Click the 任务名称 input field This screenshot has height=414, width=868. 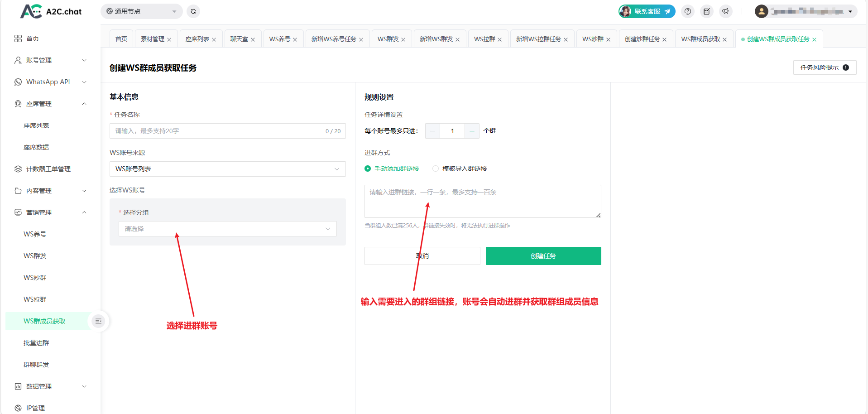point(217,131)
